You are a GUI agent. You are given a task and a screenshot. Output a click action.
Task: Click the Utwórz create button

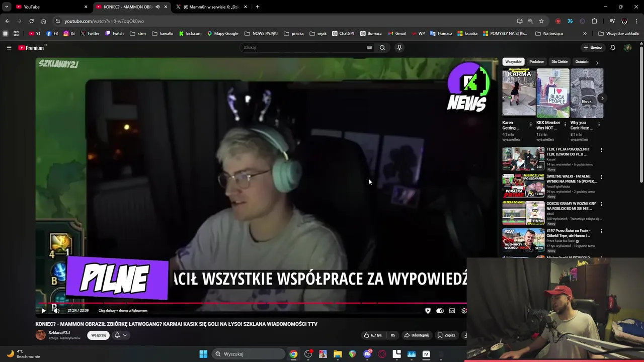(x=593, y=48)
